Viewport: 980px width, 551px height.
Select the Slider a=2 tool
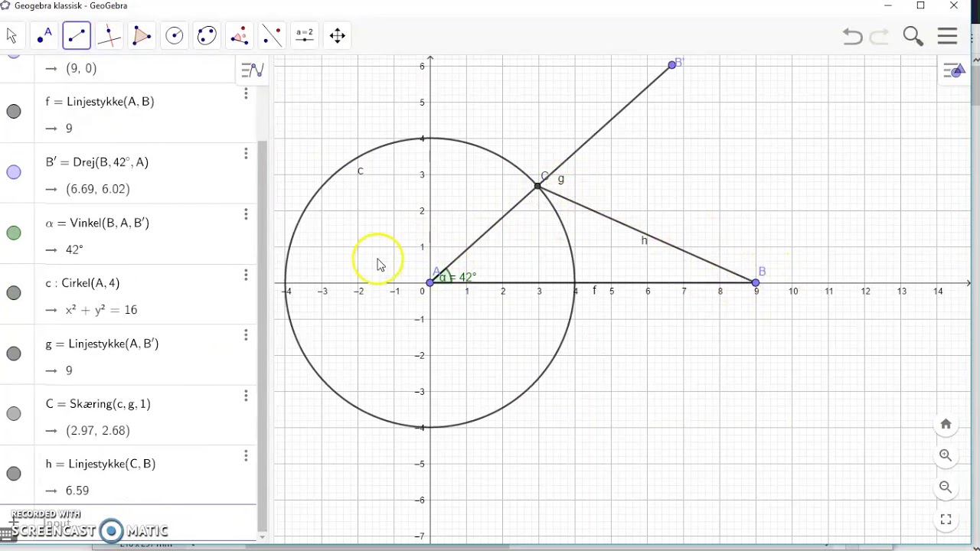(305, 35)
